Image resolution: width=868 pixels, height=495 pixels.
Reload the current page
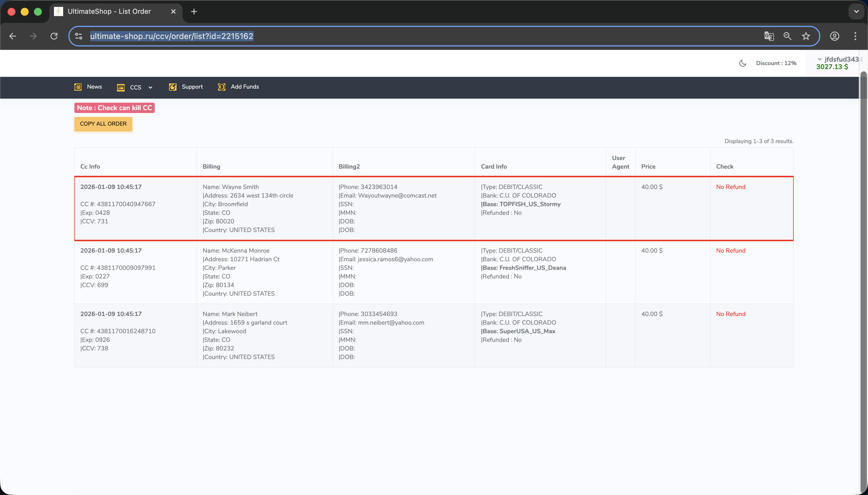[x=54, y=36]
